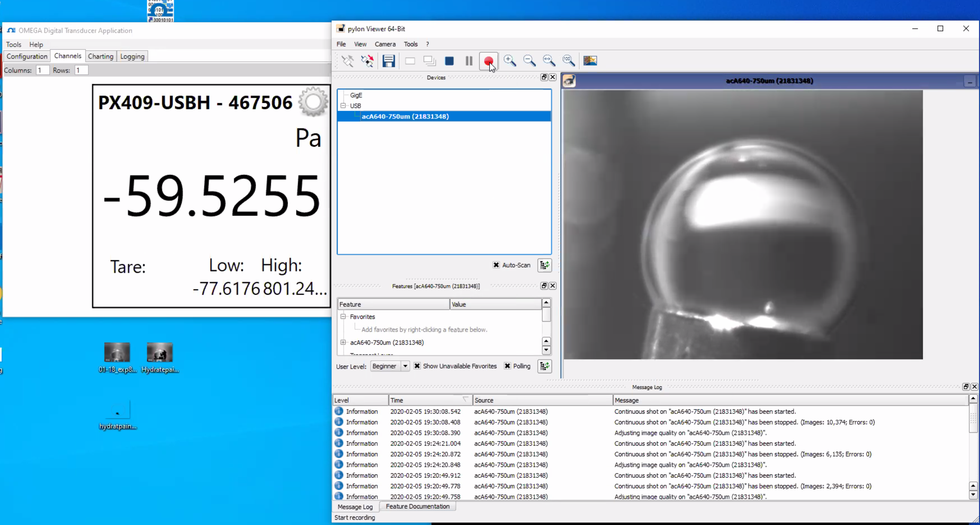980x525 pixels.
Task: Click the save floppy disk icon
Action: click(388, 61)
